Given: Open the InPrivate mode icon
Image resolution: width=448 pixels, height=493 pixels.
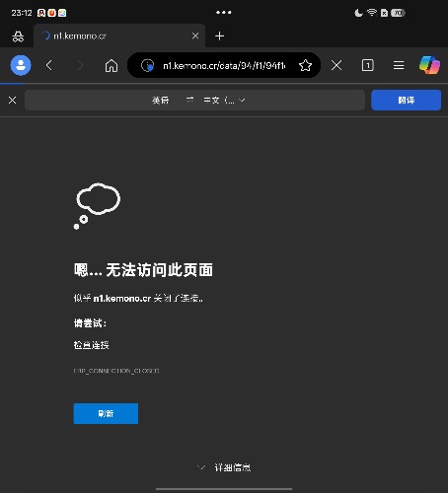Looking at the screenshot, I should pyautogui.click(x=18, y=36).
